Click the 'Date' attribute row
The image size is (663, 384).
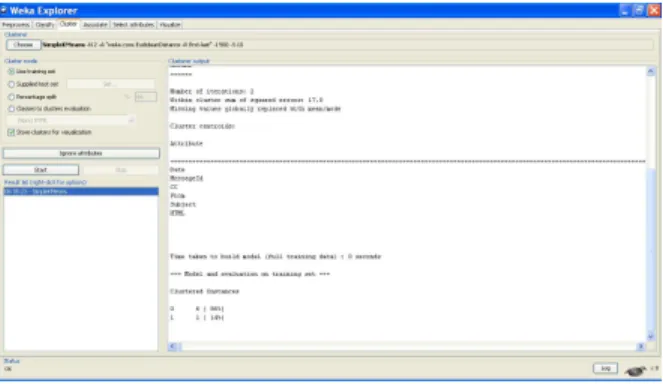coord(177,170)
